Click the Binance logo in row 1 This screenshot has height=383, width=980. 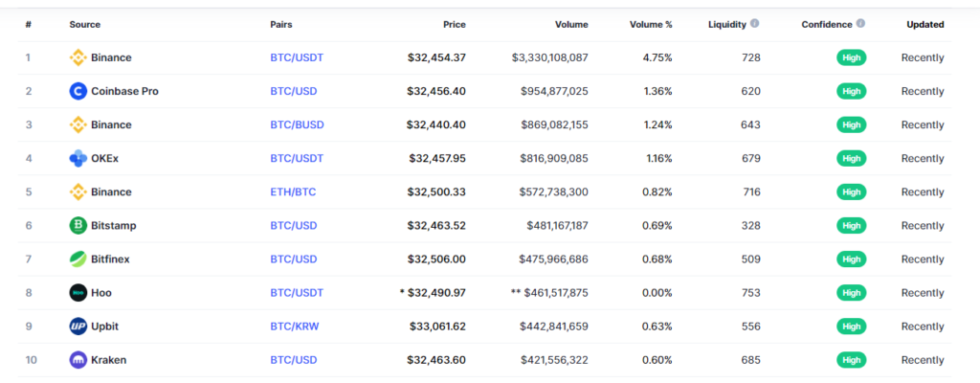(x=78, y=57)
